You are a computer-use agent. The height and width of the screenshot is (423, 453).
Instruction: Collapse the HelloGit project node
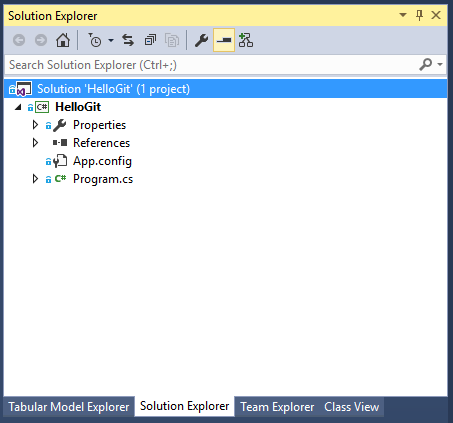[18, 107]
